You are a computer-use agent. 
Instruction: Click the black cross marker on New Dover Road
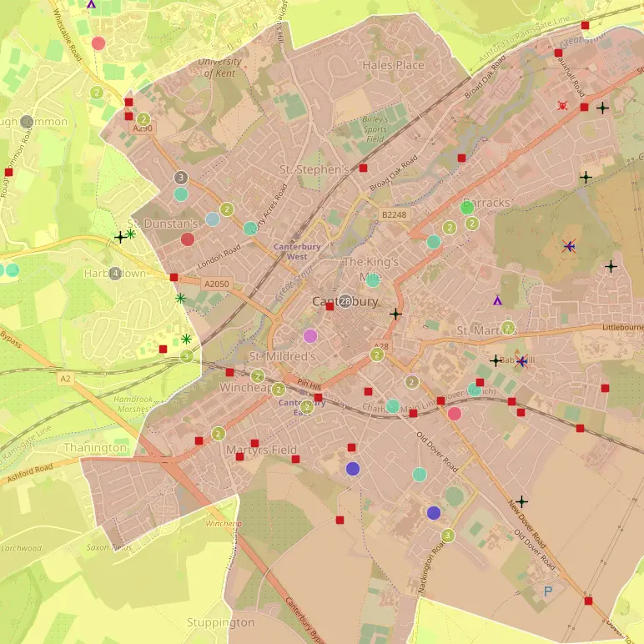point(521,501)
